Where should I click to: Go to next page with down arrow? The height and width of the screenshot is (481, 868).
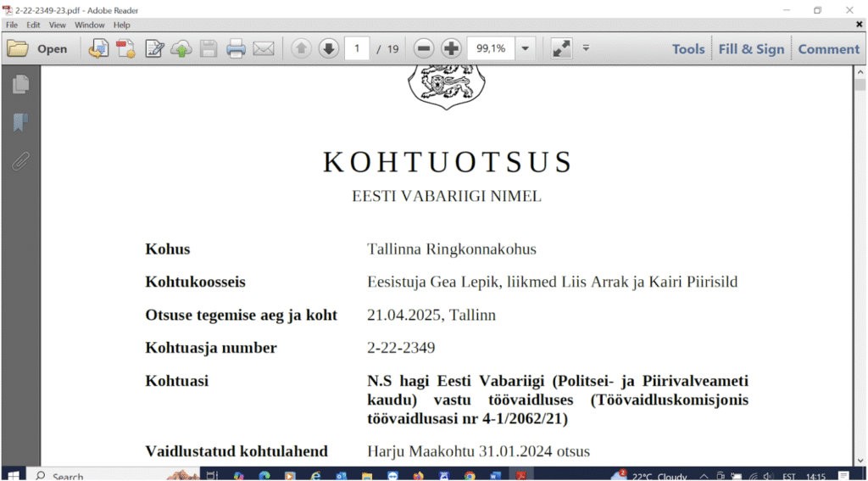click(329, 48)
